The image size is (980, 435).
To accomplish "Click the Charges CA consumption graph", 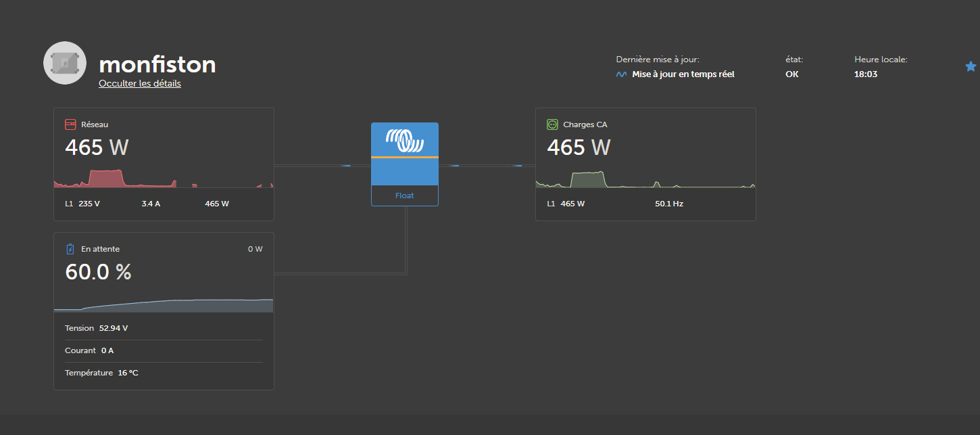I will (x=645, y=179).
